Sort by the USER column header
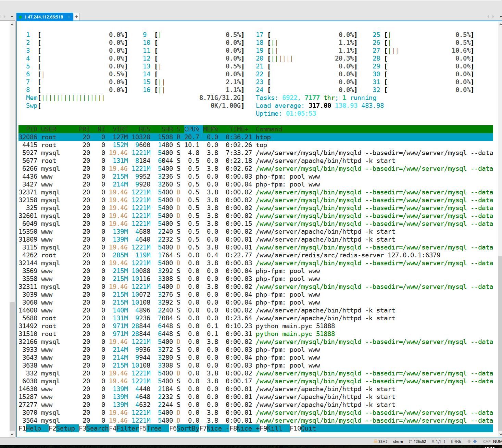The height and width of the screenshot is (448, 502). pos(49,129)
